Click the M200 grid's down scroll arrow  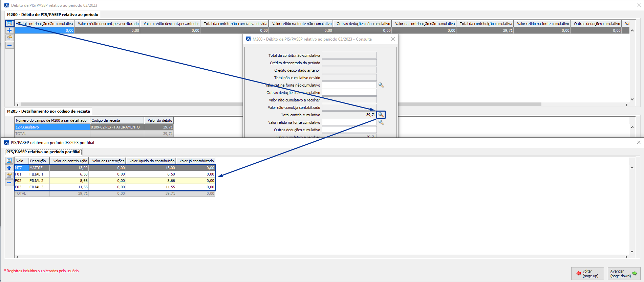pos(632,99)
